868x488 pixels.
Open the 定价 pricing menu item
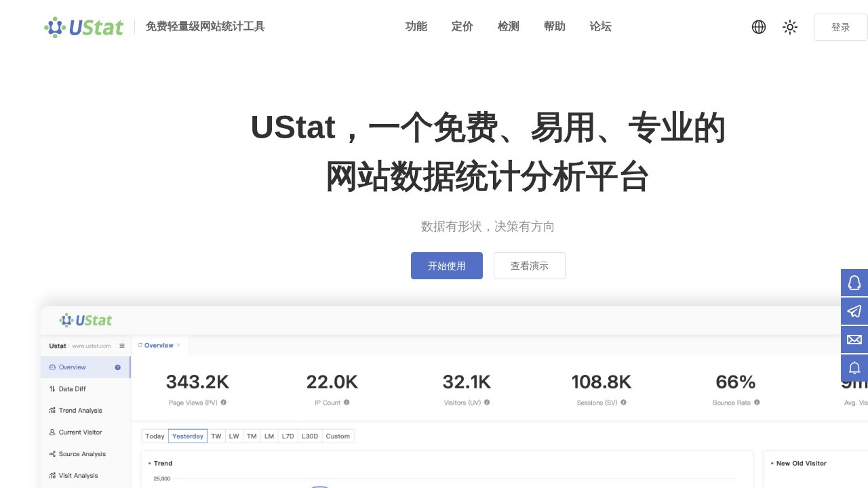462,26
